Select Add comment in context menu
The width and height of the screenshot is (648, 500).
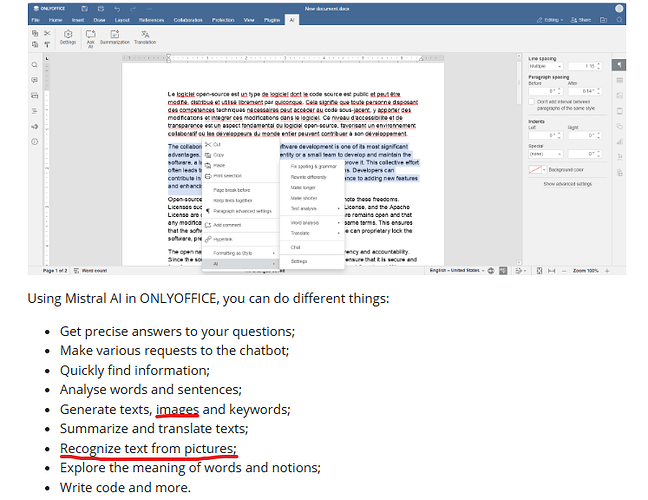[241, 225]
